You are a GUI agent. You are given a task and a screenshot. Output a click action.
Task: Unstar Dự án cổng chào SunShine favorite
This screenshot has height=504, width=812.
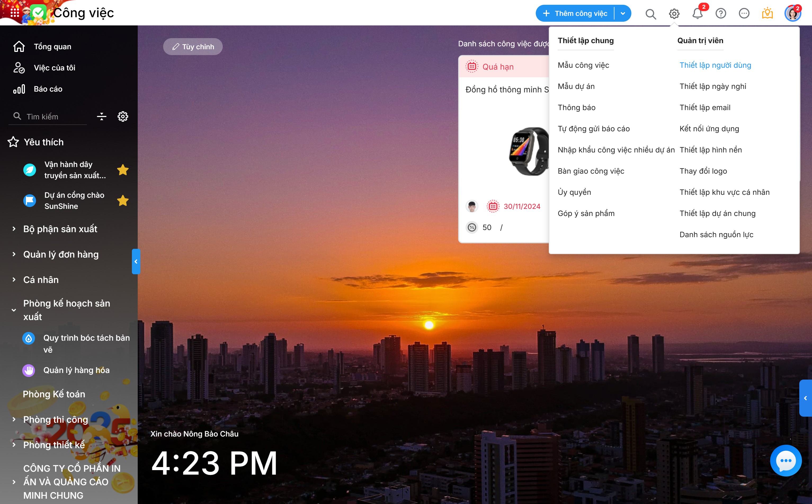pyautogui.click(x=123, y=201)
